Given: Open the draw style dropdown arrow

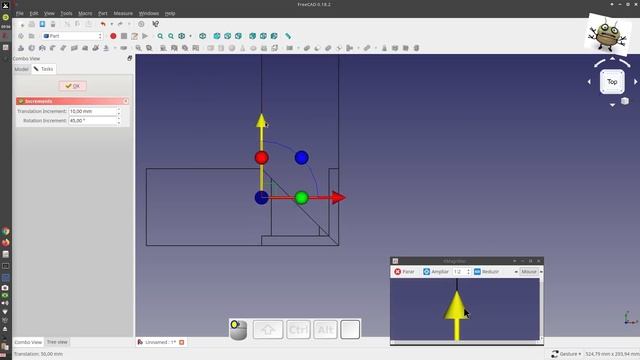Looking at the screenshot, I should click(x=190, y=36).
